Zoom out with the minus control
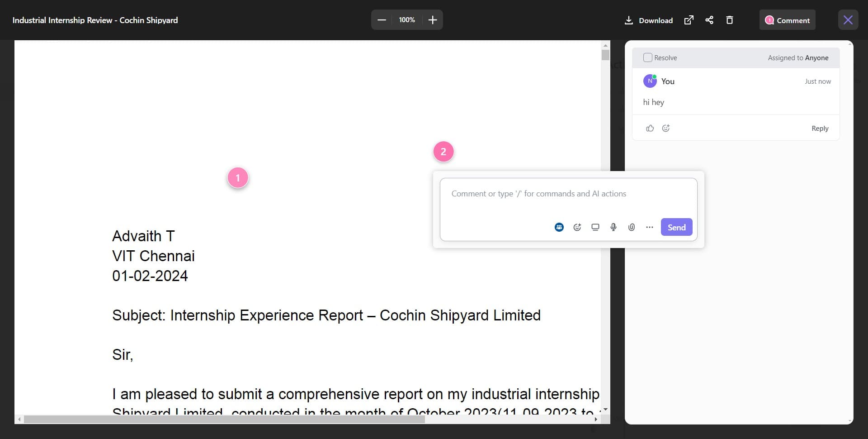 (381, 20)
